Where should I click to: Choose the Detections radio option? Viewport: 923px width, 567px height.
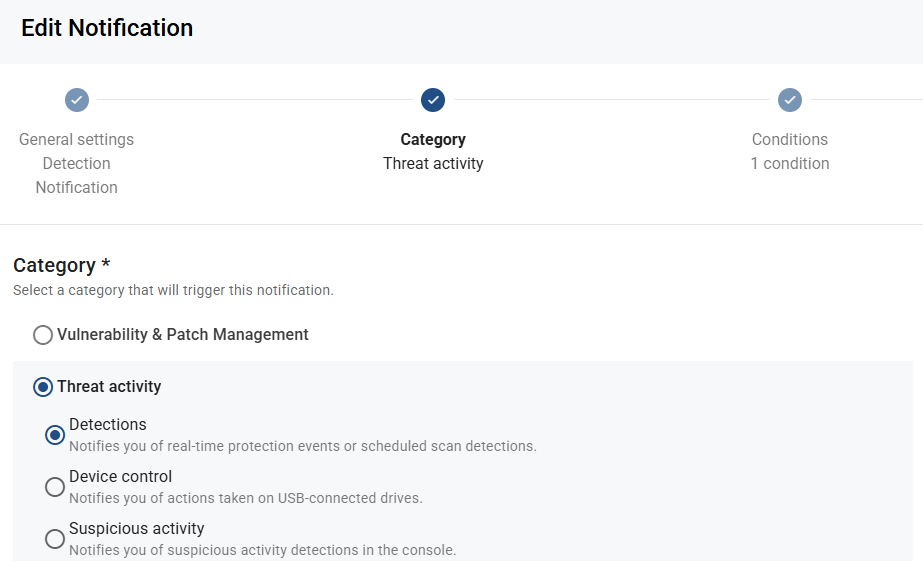pos(55,435)
